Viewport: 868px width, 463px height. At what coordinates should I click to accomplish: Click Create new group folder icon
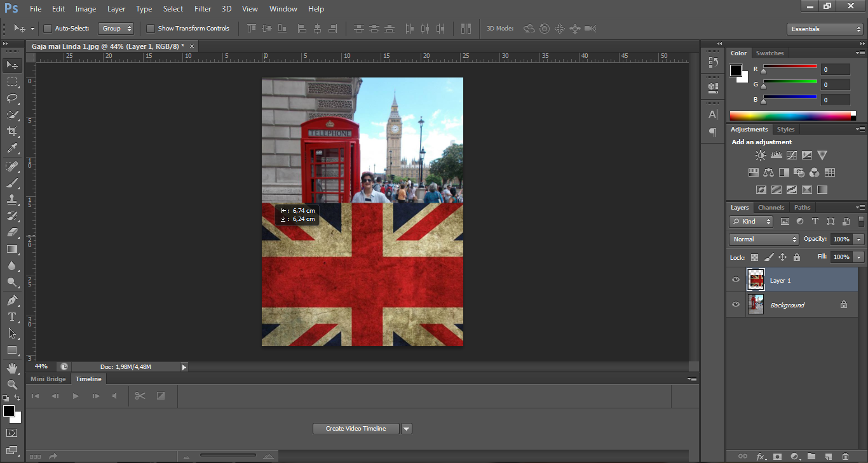point(811,456)
